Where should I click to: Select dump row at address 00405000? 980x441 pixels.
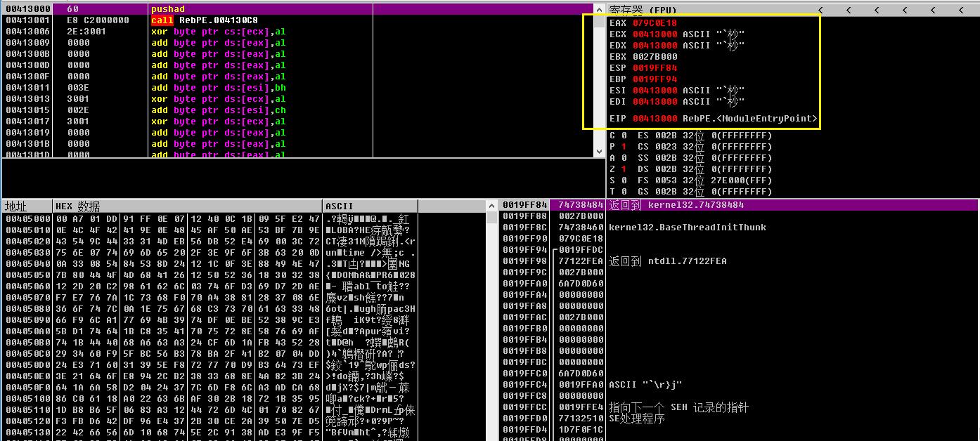tap(210, 219)
